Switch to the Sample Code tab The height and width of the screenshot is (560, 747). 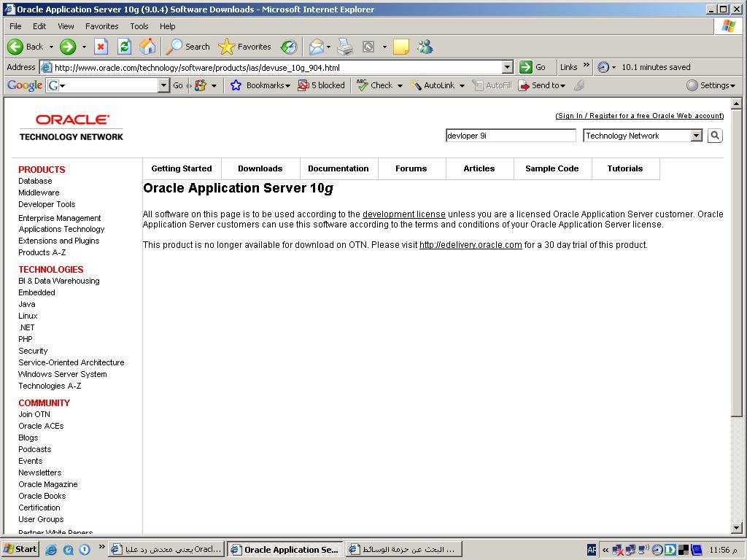click(552, 168)
